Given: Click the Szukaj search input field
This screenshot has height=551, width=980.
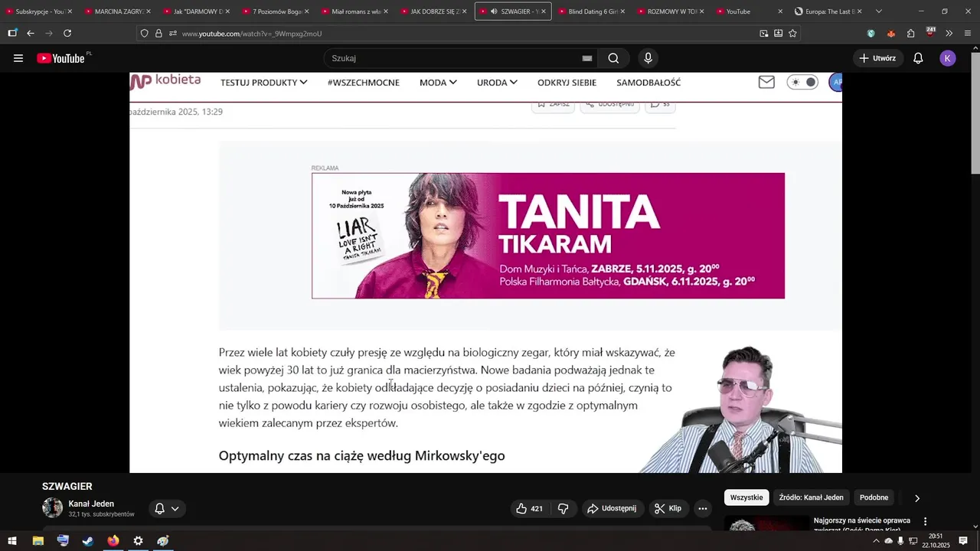Looking at the screenshot, I should pyautogui.click(x=457, y=58).
